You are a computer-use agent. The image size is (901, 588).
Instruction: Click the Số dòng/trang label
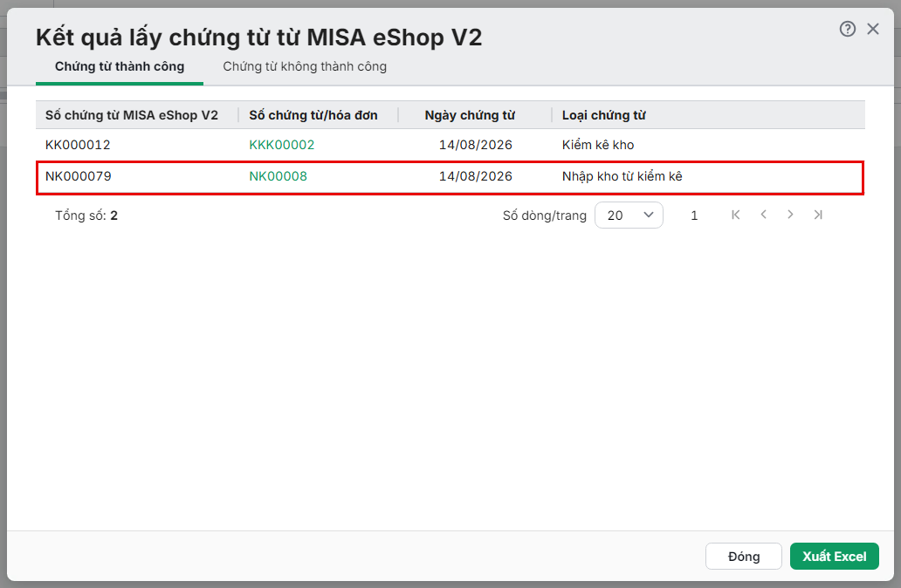click(x=544, y=215)
